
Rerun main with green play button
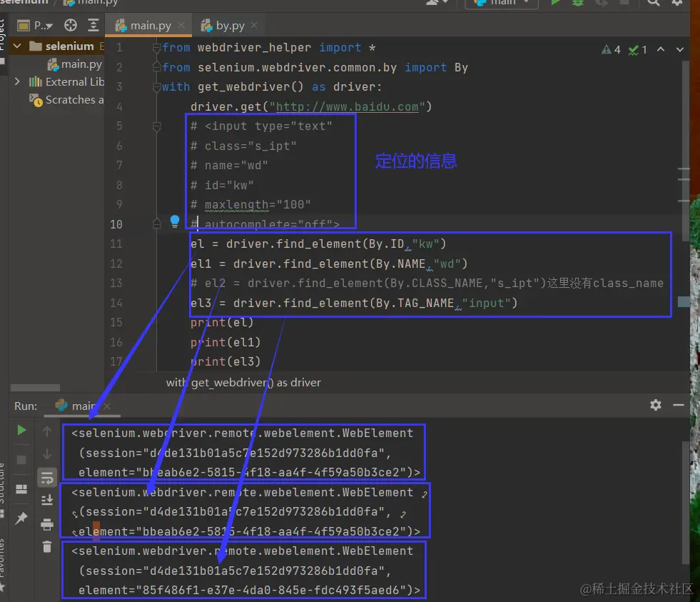tap(21, 431)
